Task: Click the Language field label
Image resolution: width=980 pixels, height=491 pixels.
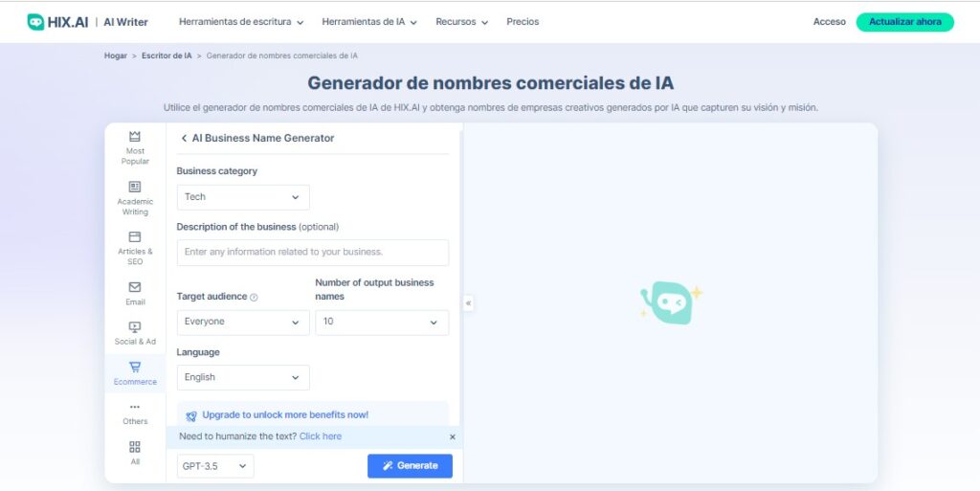Action: click(198, 352)
